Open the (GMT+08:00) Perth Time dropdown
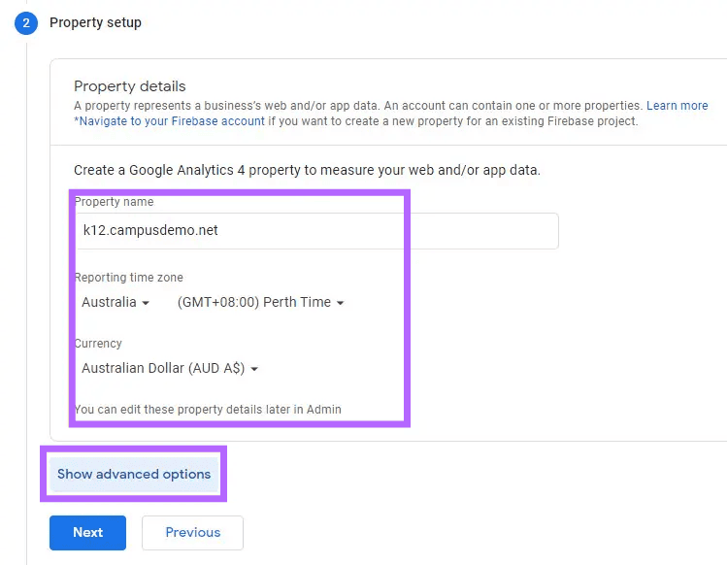Viewport: 728px width, 565px height. coord(260,302)
